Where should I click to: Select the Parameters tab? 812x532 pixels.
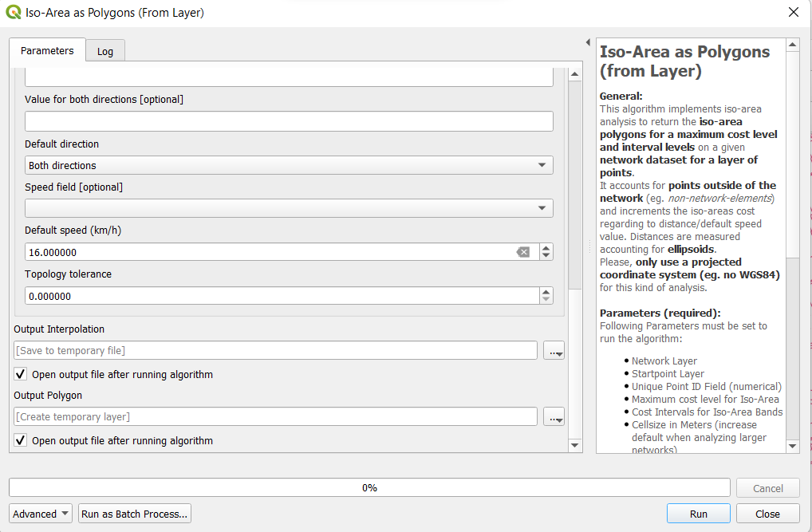click(x=47, y=50)
